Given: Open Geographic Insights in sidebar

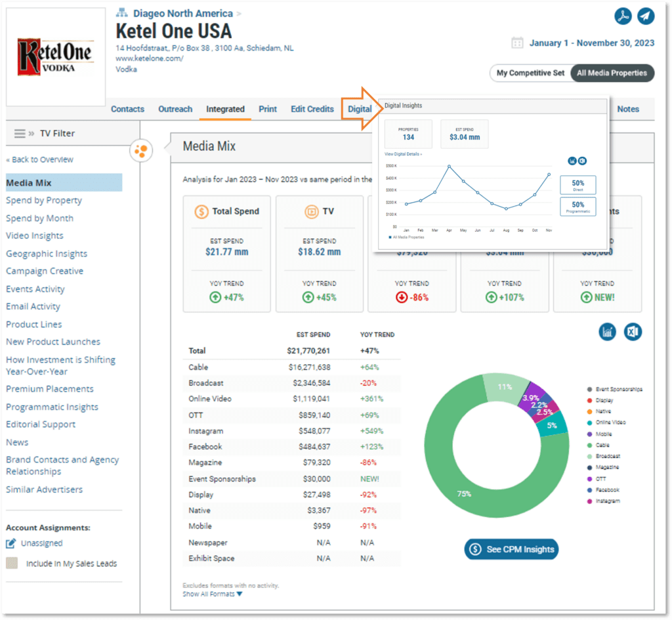Looking at the screenshot, I should click(47, 253).
